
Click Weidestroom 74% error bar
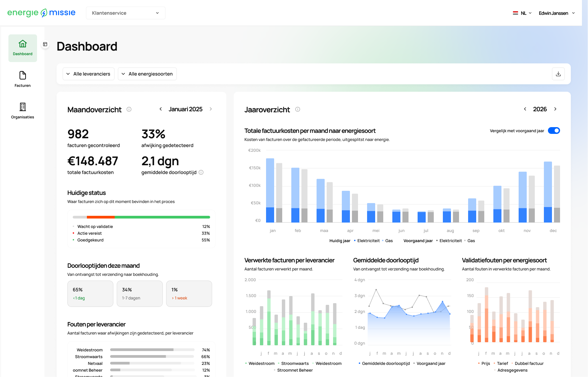pyautogui.click(x=152, y=350)
